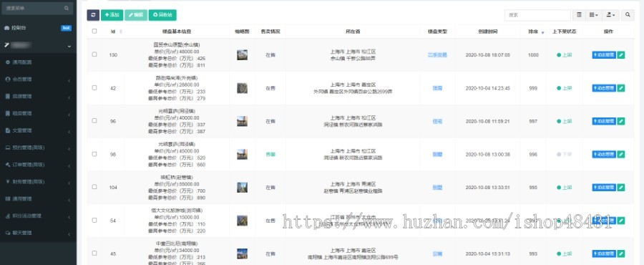Click the toggle list view icon in toolbar
Screen dimensions: 644x265
(x=579, y=15)
